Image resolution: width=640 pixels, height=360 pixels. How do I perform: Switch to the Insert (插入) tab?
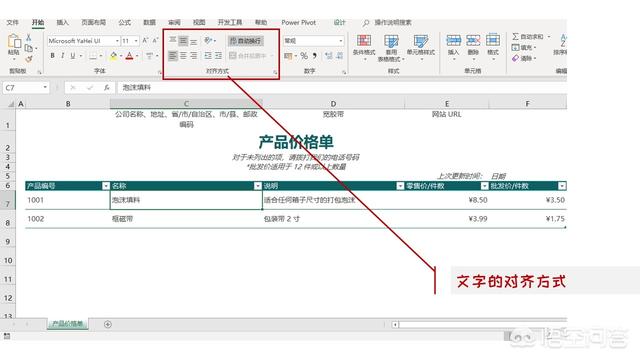62,22
